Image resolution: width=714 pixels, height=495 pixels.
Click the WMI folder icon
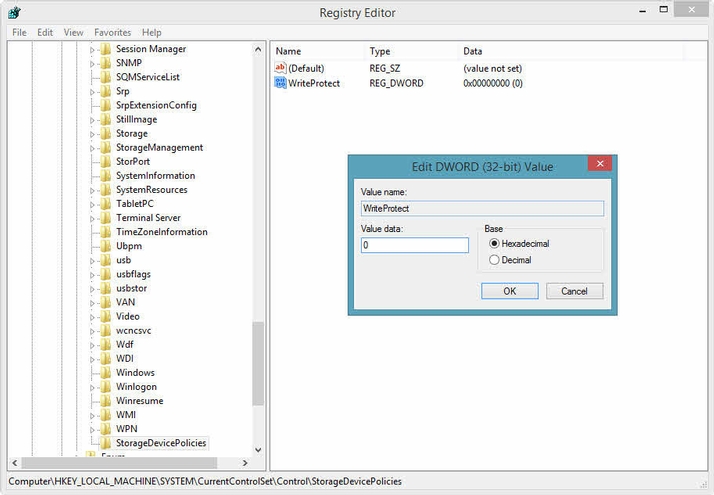pos(106,415)
